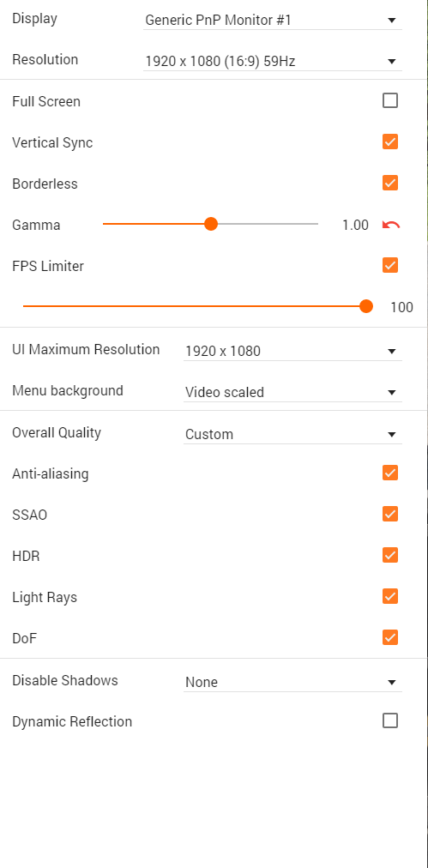Open the Display monitor dropdown

click(273, 21)
